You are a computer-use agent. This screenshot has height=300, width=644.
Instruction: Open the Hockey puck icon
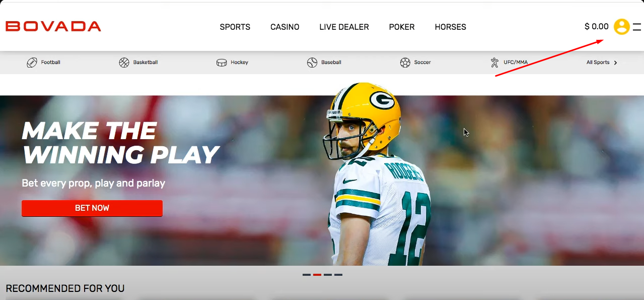point(222,63)
